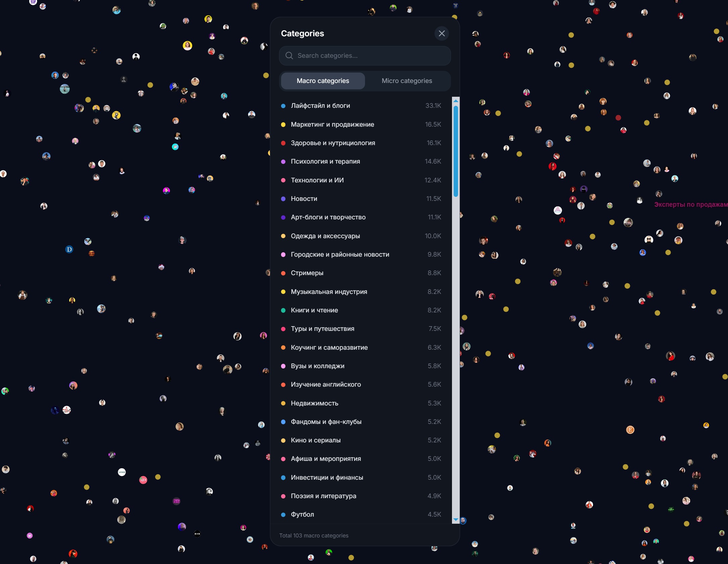Select the Инвестиции и финансы category

click(x=361, y=478)
